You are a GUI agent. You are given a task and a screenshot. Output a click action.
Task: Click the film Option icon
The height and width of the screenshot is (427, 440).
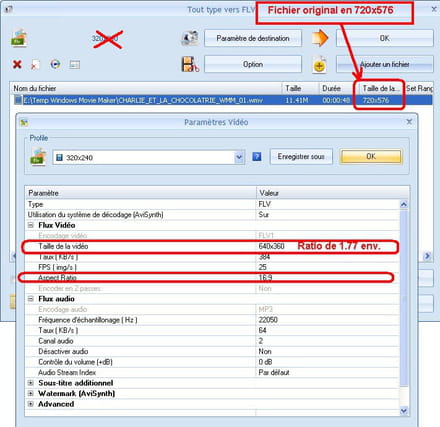tap(190, 64)
